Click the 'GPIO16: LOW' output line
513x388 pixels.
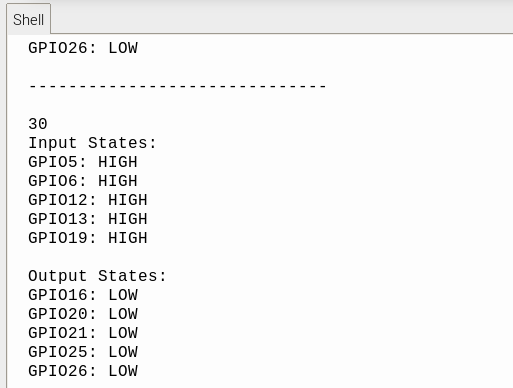click(x=83, y=295)
